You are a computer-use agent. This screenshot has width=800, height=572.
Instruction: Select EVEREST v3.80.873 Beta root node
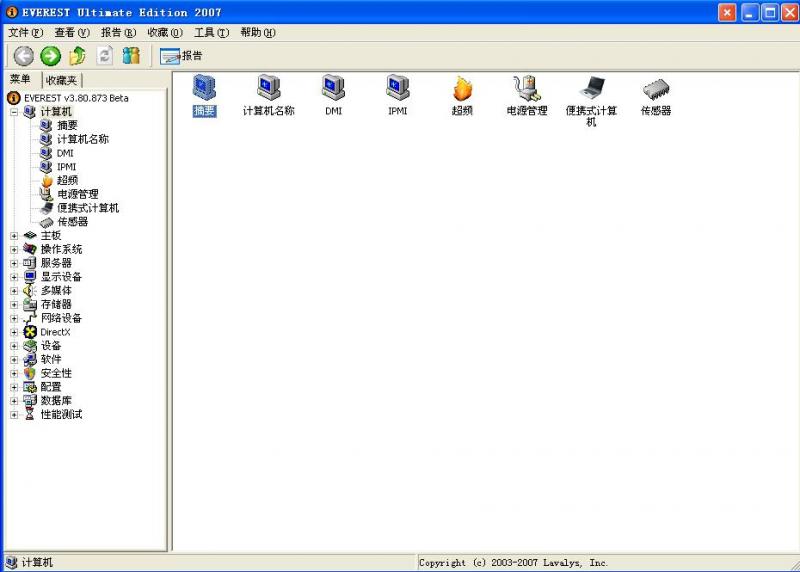coord(76,98)
